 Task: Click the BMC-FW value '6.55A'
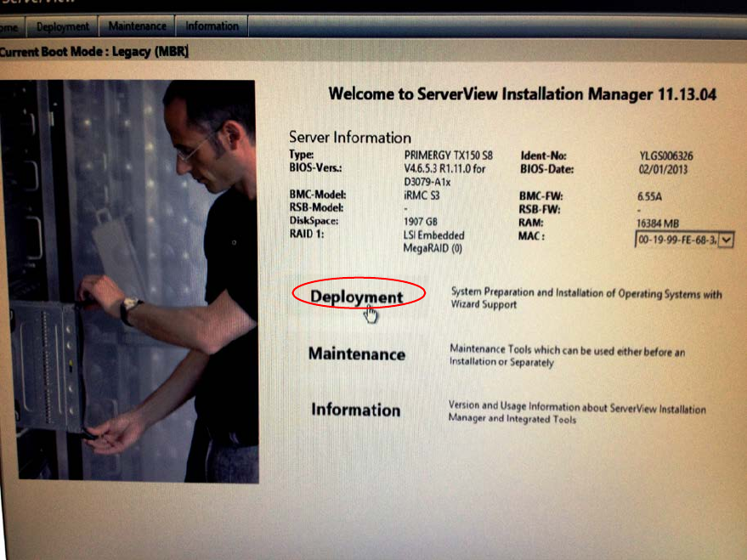tap(649, 196)
